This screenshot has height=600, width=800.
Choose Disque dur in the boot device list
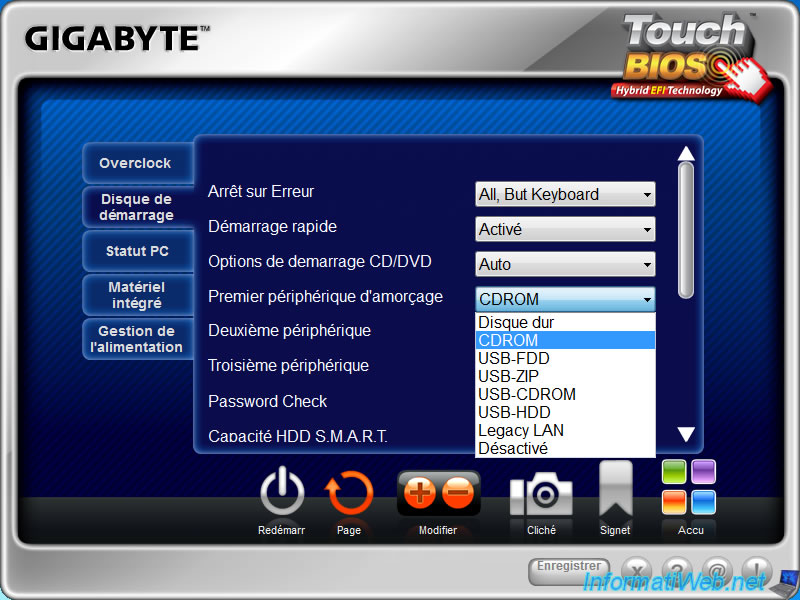(565, 322)
